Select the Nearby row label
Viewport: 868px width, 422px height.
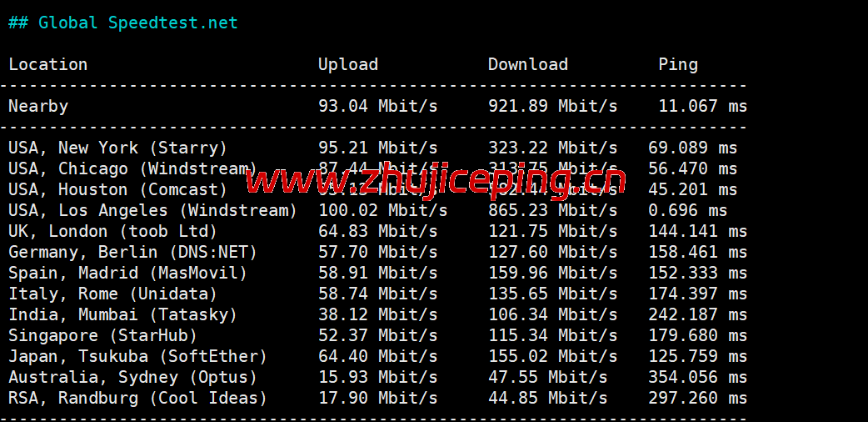(38, 106)
